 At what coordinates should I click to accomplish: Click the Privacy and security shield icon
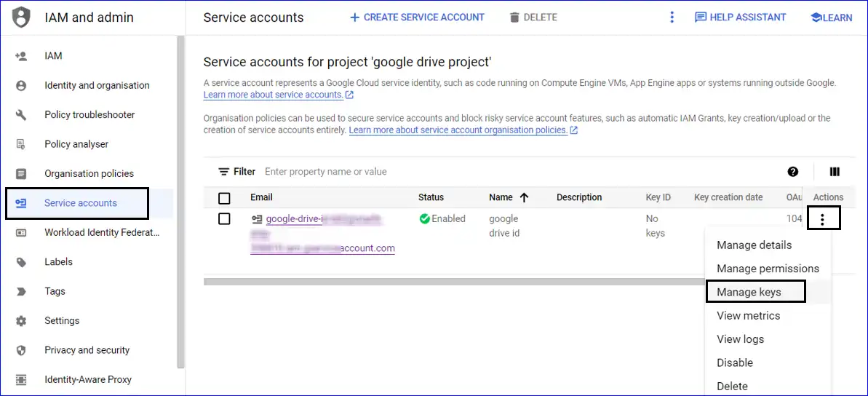21,350
